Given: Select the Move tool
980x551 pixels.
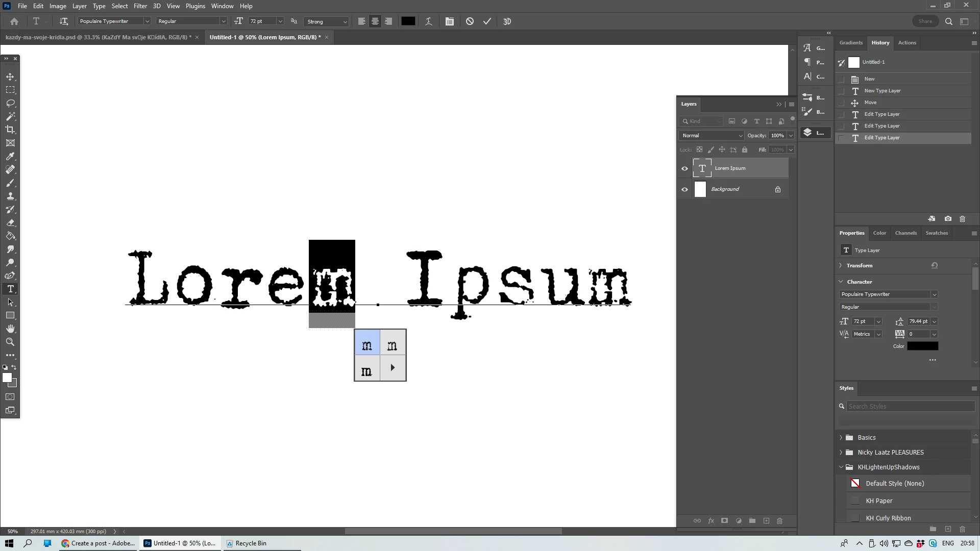Looking at the screenshot, I should pyautogui.click(x=10, y=77).
